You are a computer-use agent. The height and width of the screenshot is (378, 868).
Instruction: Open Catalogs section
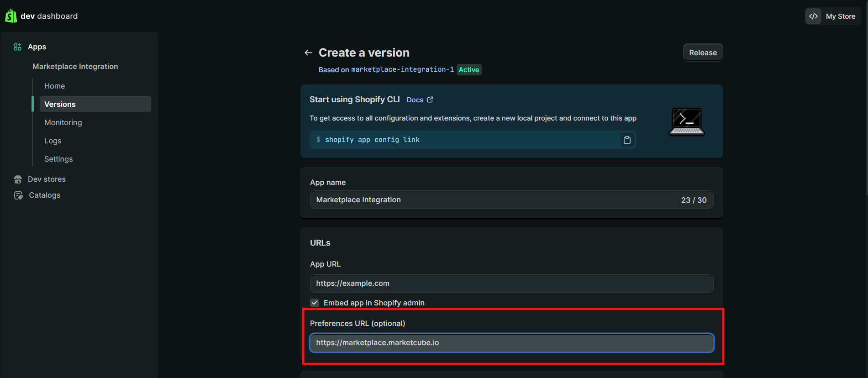coord(45,195)
